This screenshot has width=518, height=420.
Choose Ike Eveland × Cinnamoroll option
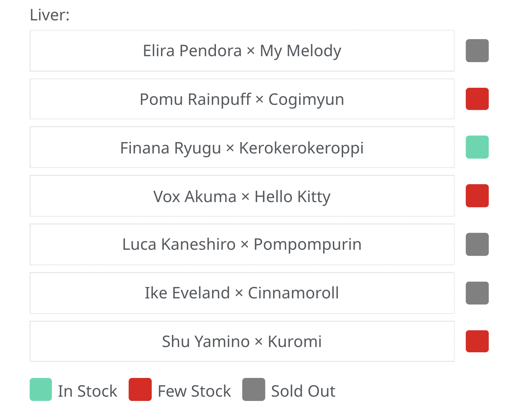[x=242, y=293]
